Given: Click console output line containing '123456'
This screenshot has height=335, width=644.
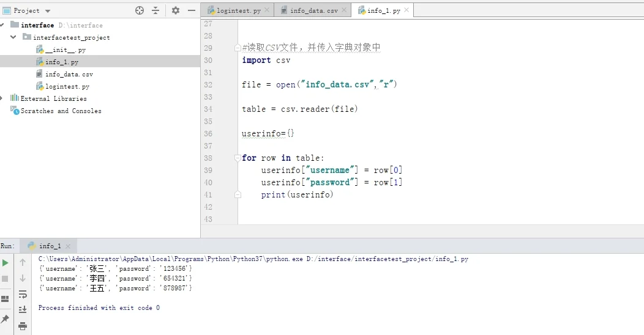Looking at the screenshot, I should tap(116, 268).
